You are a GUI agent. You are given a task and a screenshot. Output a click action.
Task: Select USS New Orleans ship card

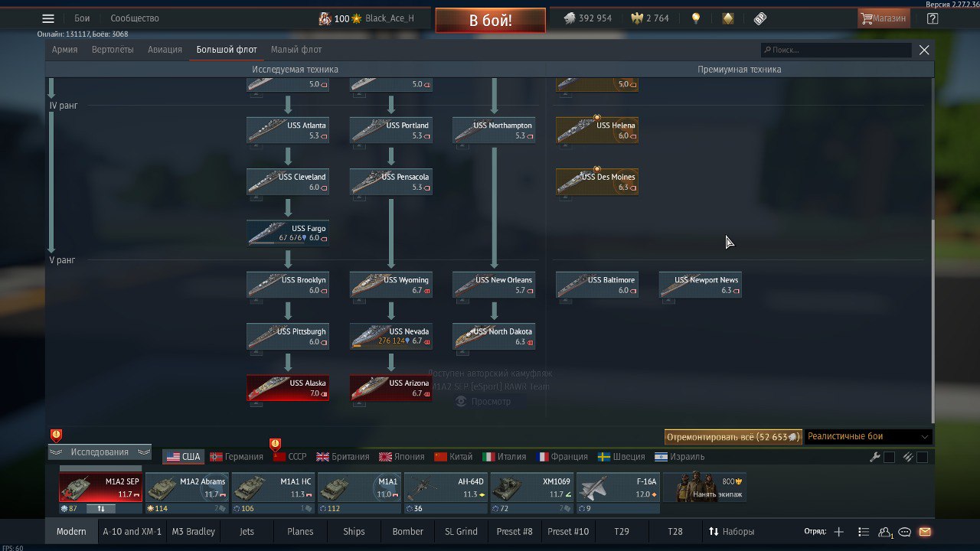(x=494, y=285)
